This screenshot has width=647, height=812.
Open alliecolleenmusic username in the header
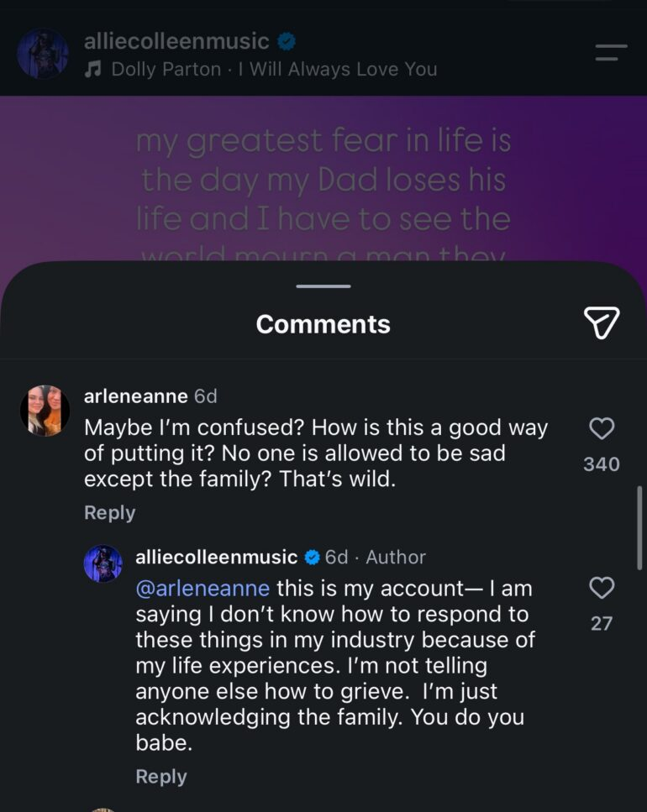point(176,41)
